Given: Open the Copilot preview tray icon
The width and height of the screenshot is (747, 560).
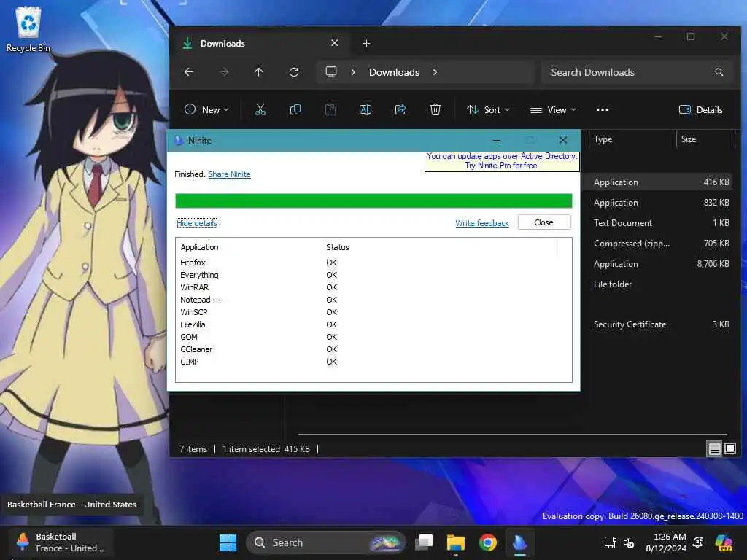Looking at the screenshot, I should coord(724,542).
